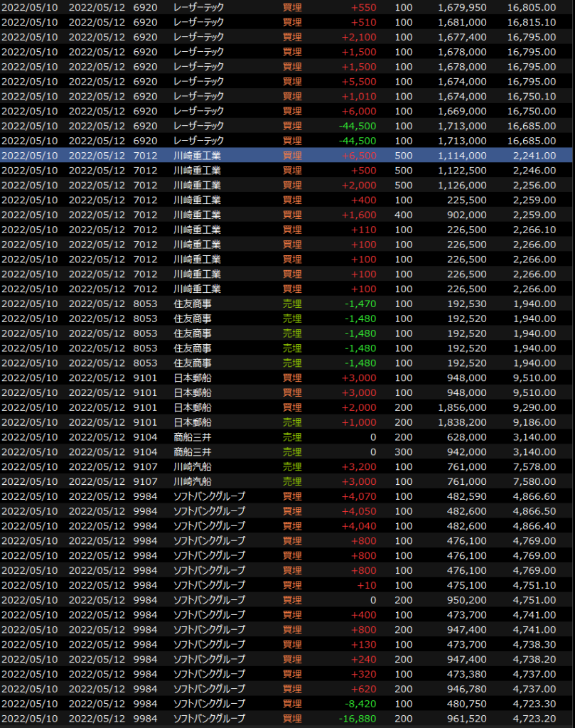Select the 住友商事 row with -1,470 loss

coord(284,304)
